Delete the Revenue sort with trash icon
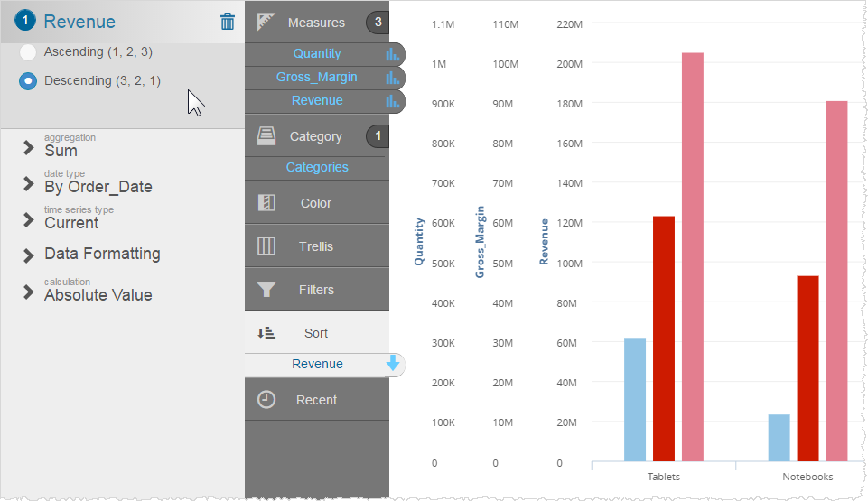This screenshot has width=868, height=501. [228, 22]
